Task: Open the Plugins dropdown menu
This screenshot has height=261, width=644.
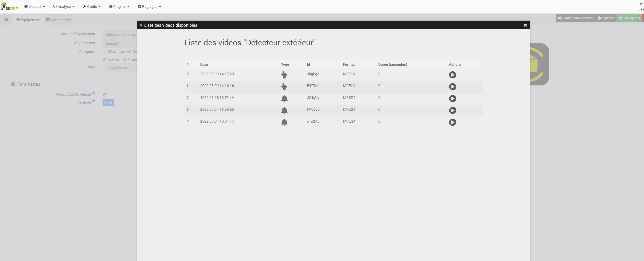Action: coord(119,6)
